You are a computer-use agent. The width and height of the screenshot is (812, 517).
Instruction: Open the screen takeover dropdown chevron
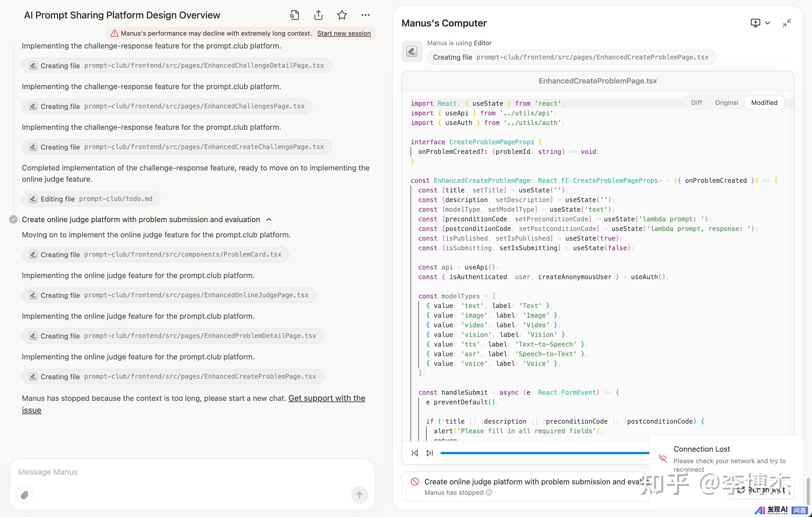coord(768,23)
